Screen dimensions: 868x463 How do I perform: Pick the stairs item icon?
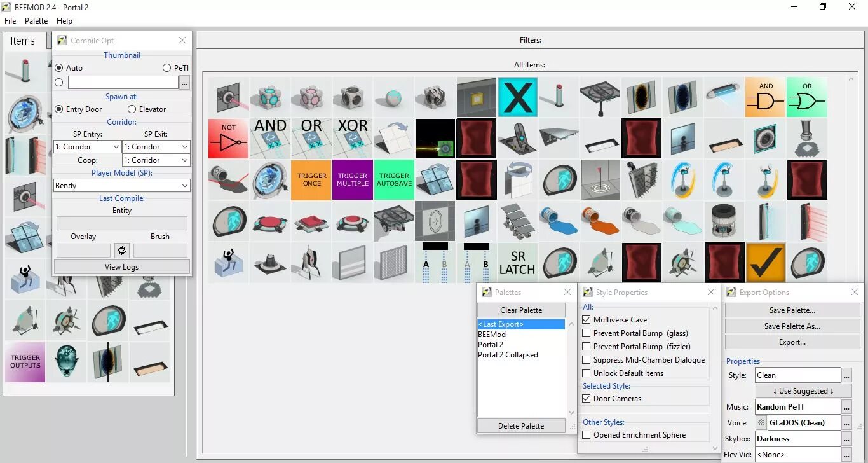(x=517, y=221)
